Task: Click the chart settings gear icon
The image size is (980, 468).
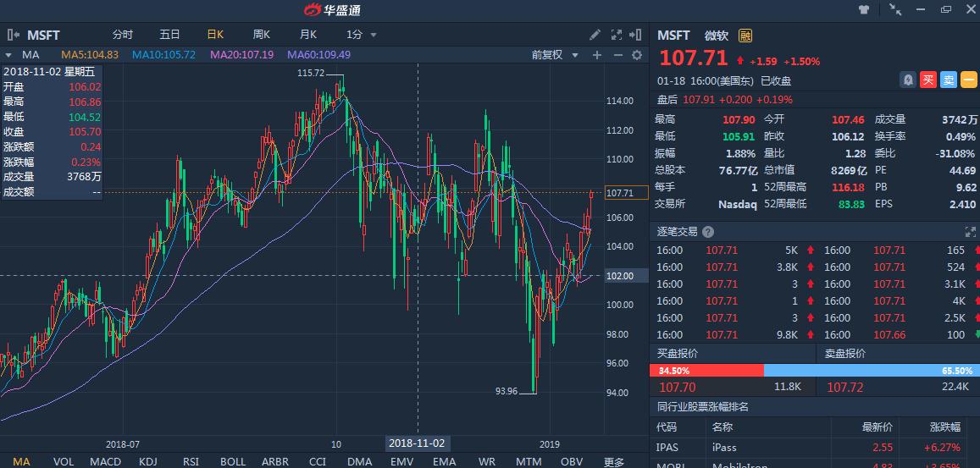Action: tap(637, 55)
